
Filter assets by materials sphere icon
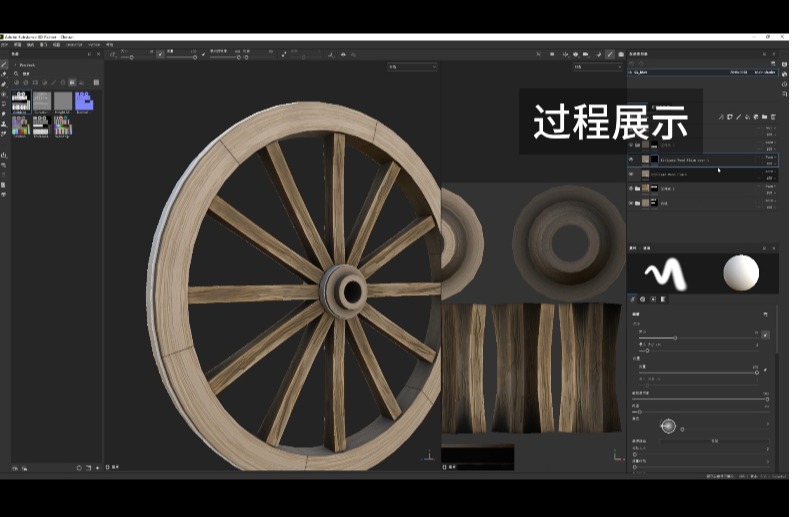click(x=17, y=82)
